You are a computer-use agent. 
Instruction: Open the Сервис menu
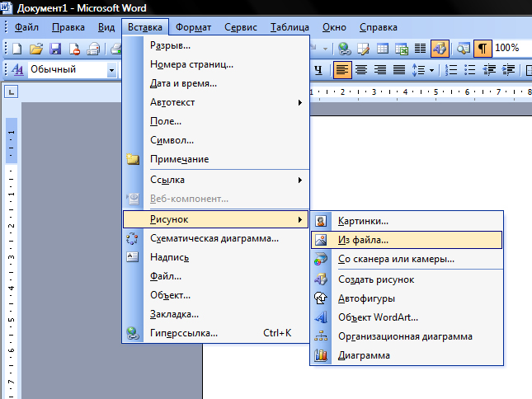[x=241, y=27]
